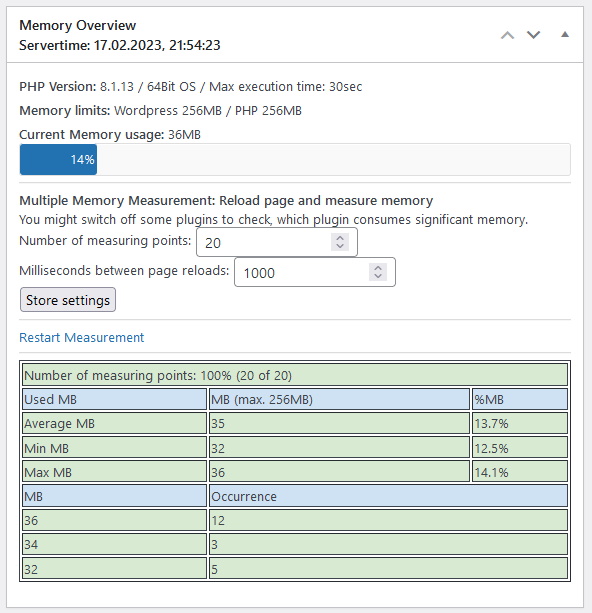Click the %MB header cell

tap(520, 399)
